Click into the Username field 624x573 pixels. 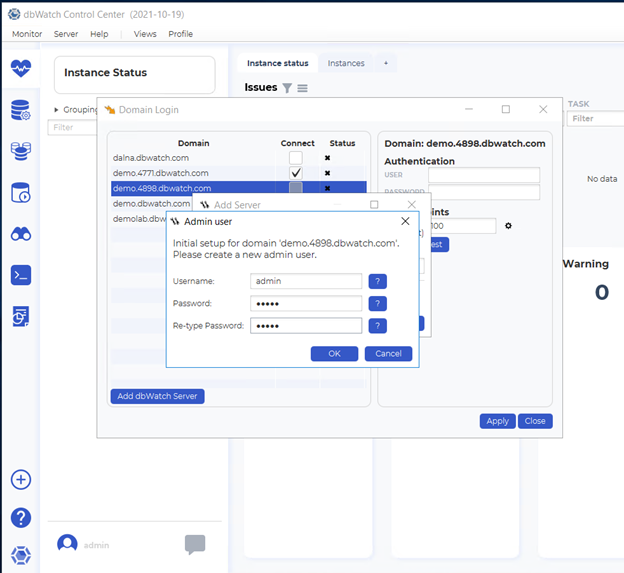(x=306, y=281)
